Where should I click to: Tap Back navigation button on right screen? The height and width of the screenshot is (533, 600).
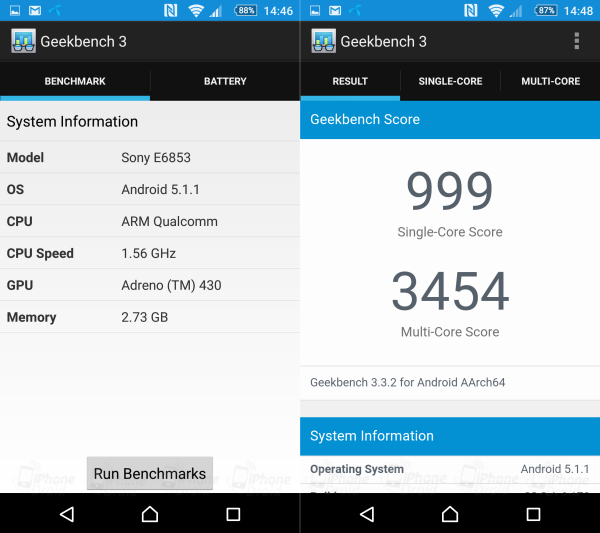pyautogui.click(x=367, y=514)
